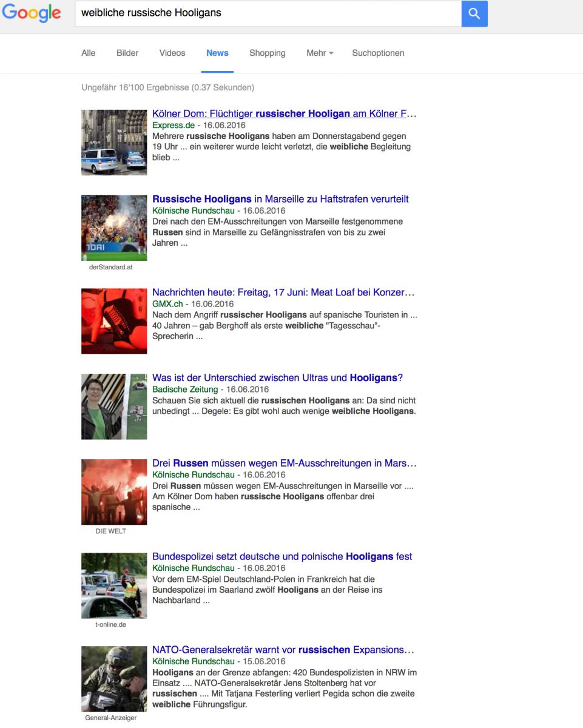583x728 pixels.
Task: Open the NATO-Generalsekretär headline link
Action: (x=283, y=650)
